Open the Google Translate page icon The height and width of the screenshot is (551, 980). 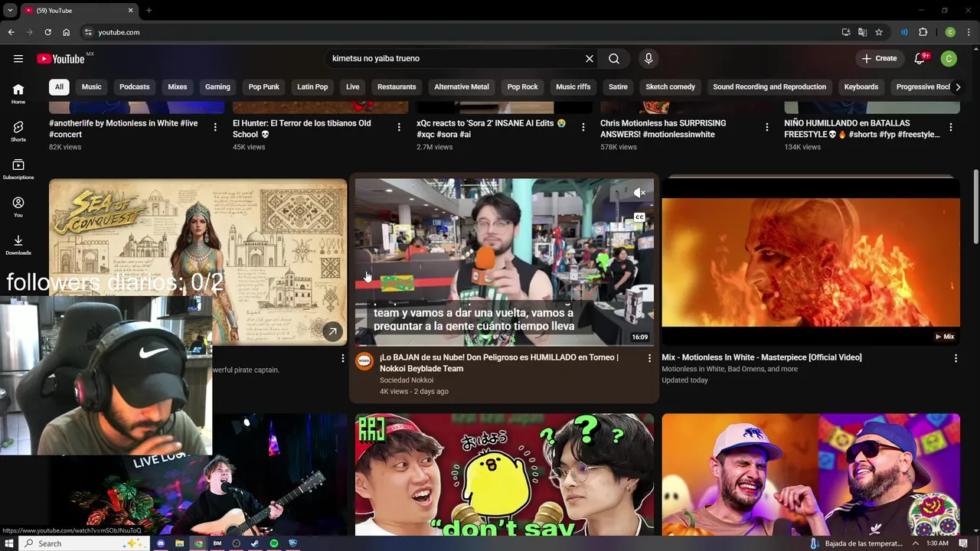click(862, 32)
